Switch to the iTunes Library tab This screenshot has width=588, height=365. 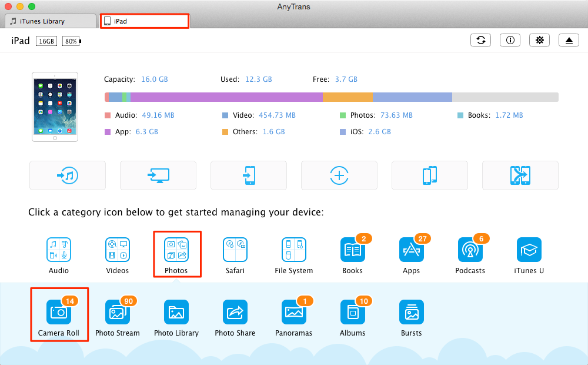[x=51, y=21]
